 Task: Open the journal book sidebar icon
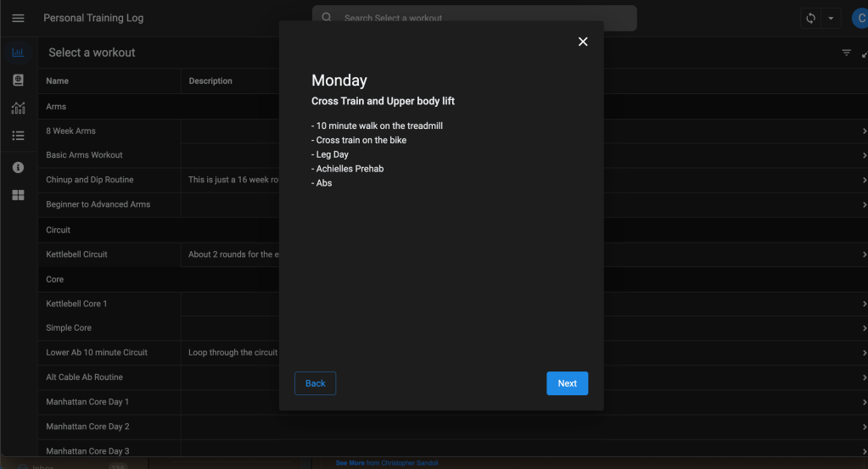[18, 80]
